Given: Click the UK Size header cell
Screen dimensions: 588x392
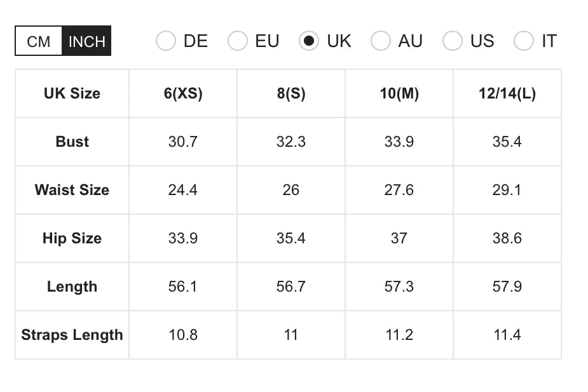Looking at the screenshot, I should click(x=72, y=93).
